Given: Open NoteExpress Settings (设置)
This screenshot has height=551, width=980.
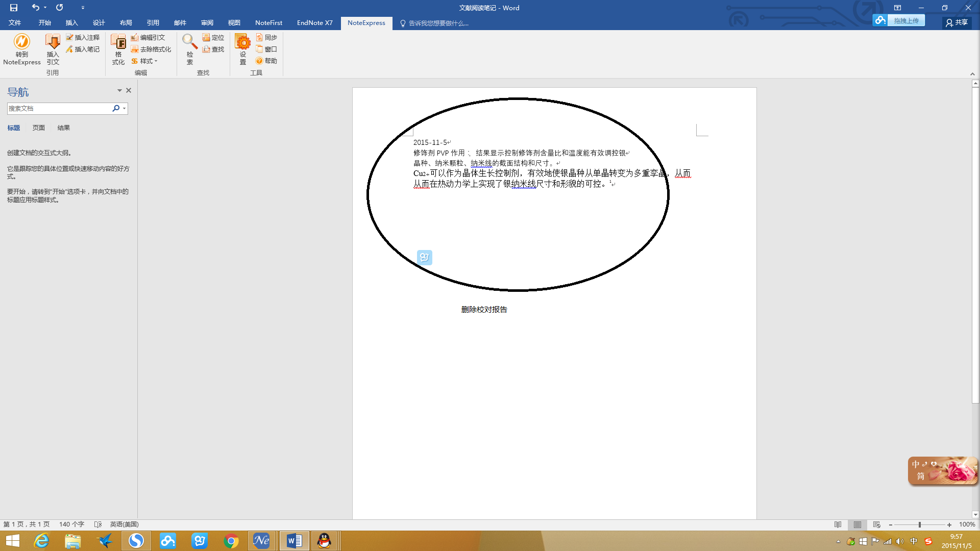Looking at the screenshot, I should (243, 49).
